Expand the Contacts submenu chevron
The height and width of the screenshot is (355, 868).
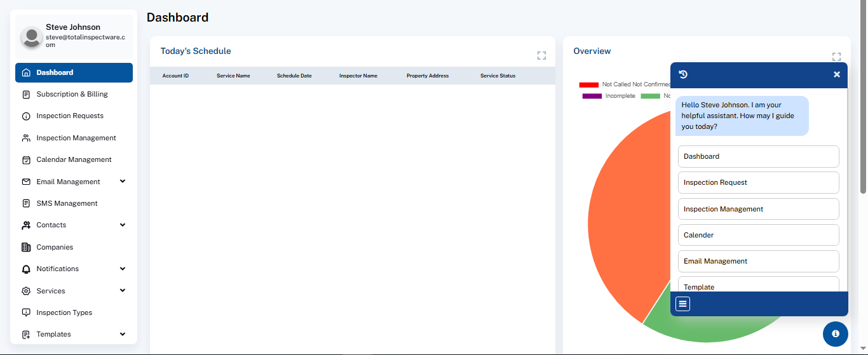pyautogui.click(x=123, y=225)
